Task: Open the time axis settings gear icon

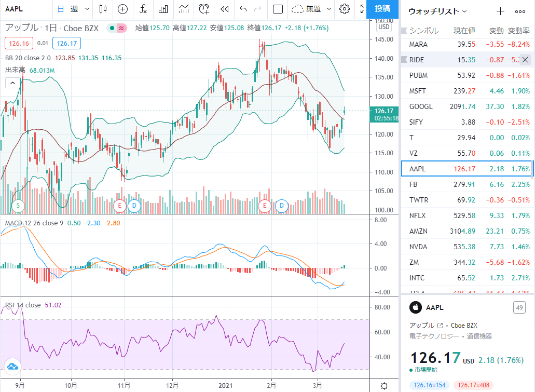Action: click(x=384, y=386)
